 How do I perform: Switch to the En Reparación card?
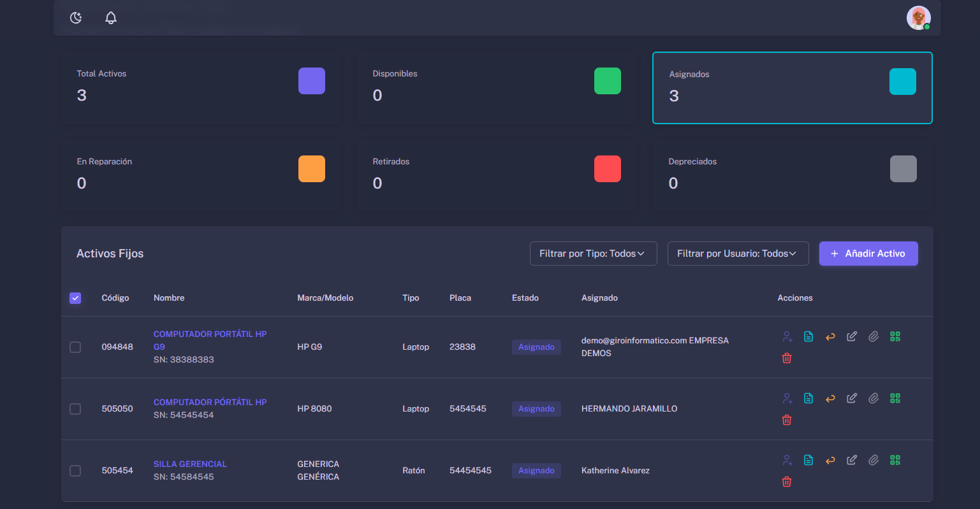[200, 175]
